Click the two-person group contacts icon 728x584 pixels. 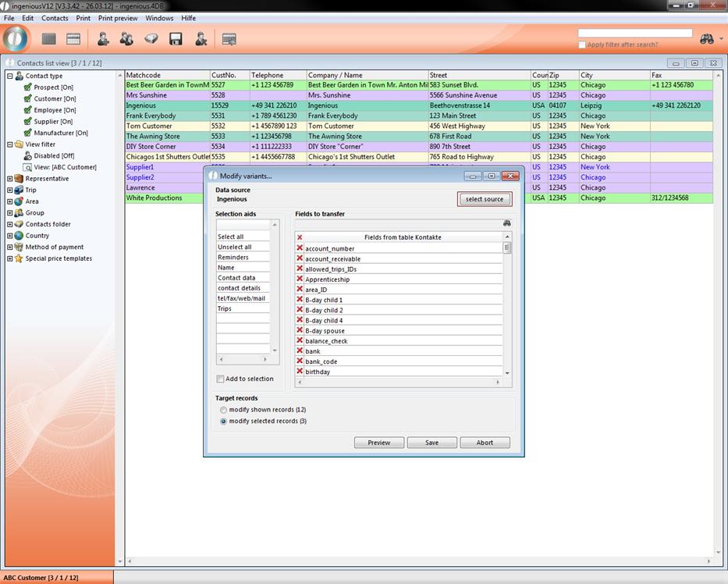coord(126,38)
